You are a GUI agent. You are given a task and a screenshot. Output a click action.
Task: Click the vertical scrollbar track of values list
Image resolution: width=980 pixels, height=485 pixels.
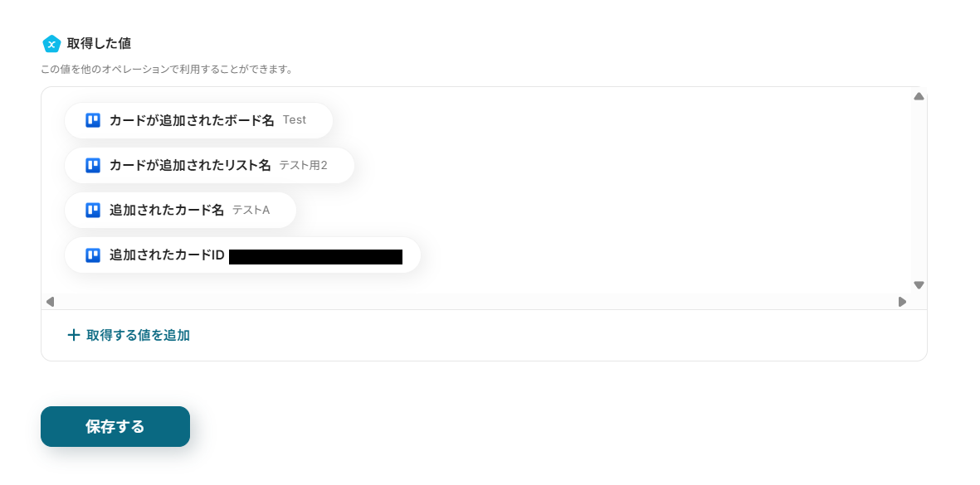(x=919, y=191)
